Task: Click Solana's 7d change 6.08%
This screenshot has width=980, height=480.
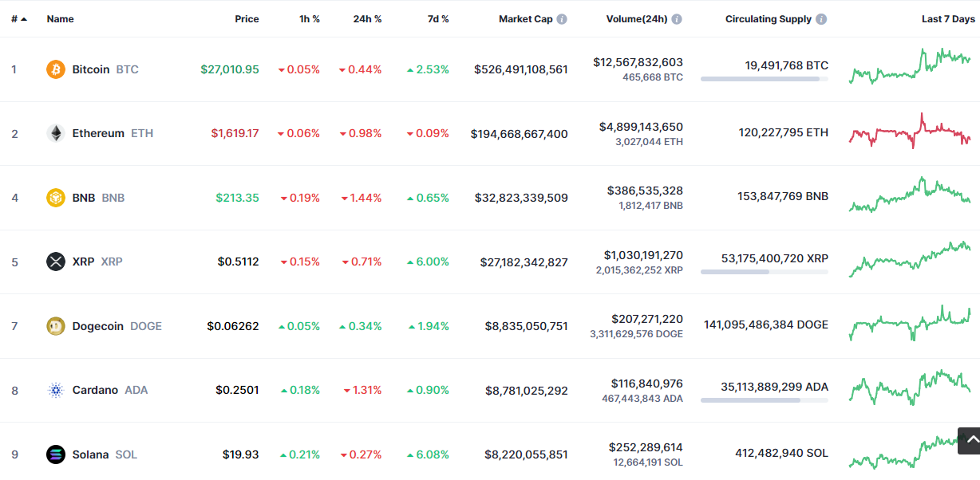Action: click(x=428, y=454)
